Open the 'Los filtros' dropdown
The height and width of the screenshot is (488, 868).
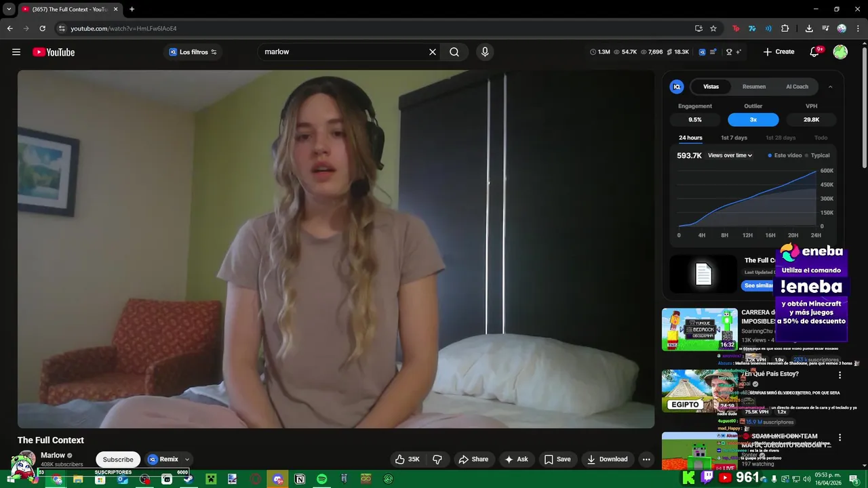(x=193, y=52)
